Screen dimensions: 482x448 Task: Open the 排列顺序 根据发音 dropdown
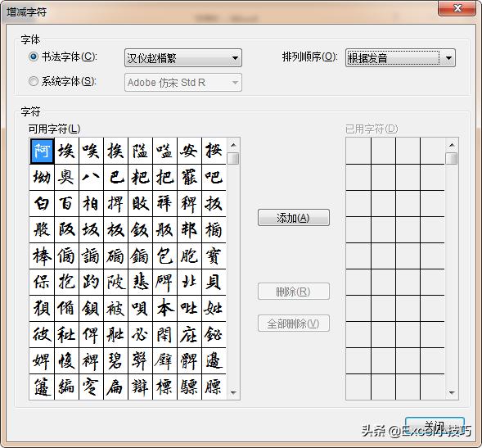pos(400,58)
